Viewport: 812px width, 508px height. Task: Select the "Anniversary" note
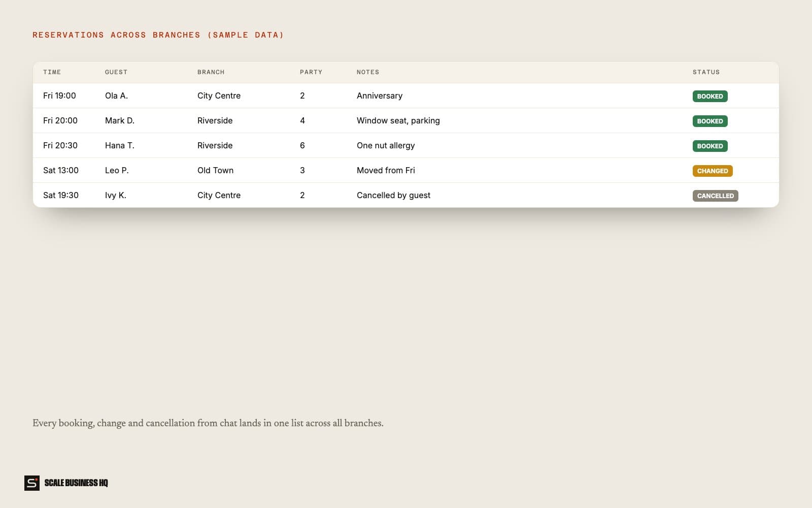[380, 96]
